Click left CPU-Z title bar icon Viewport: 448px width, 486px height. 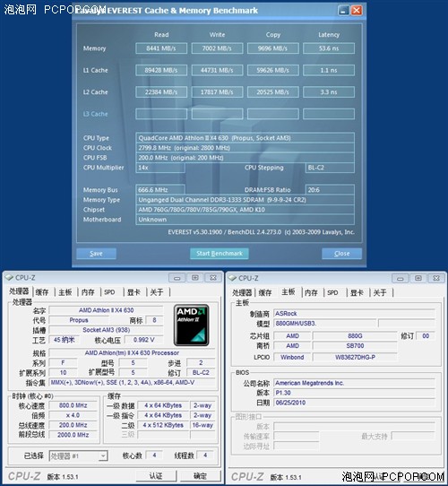9,277
